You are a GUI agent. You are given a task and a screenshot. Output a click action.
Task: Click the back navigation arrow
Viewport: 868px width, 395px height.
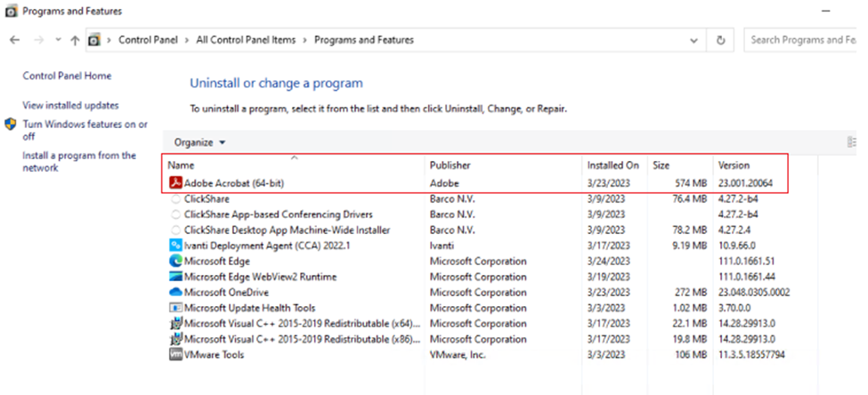click(15, 40)
